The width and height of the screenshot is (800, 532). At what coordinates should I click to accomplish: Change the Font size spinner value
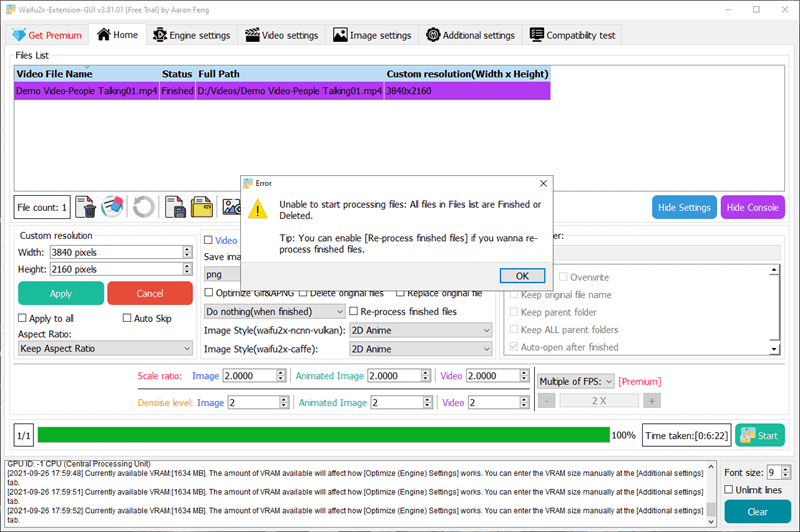tap(785, 472)
